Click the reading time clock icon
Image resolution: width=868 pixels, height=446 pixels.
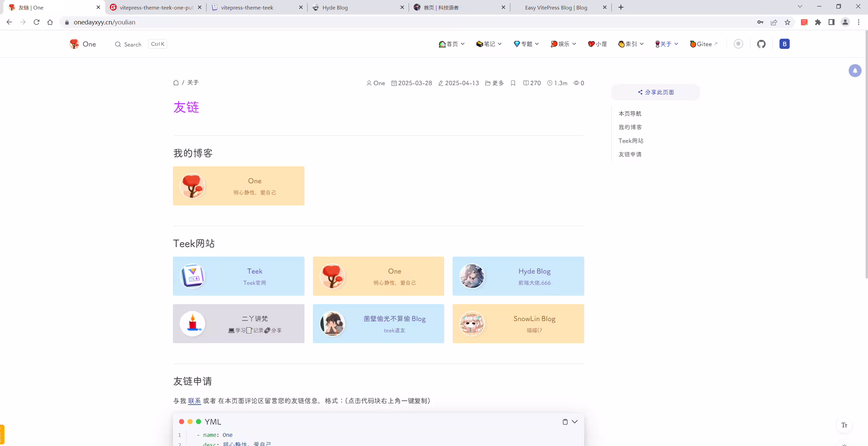pyautogui.click(x=550, y=83)
